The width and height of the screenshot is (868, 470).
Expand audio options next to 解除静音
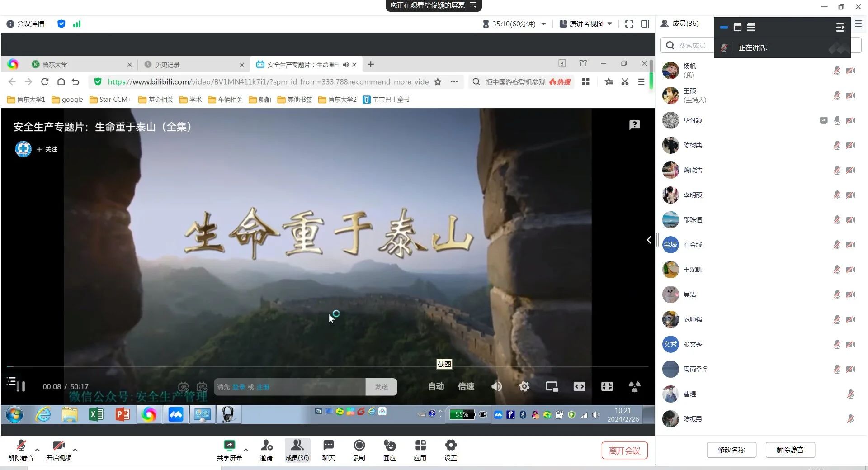(38, 450)
